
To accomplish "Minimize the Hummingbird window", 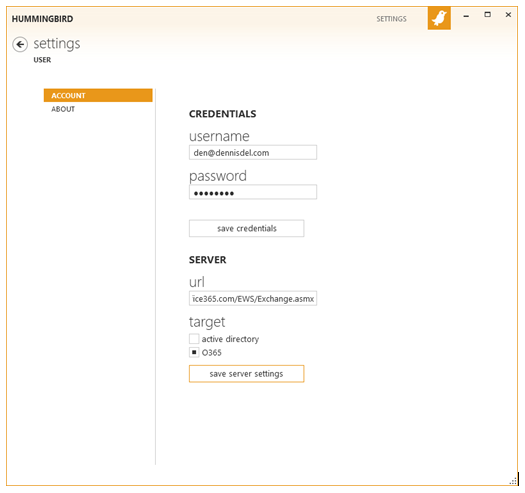I will pos(466,15).
